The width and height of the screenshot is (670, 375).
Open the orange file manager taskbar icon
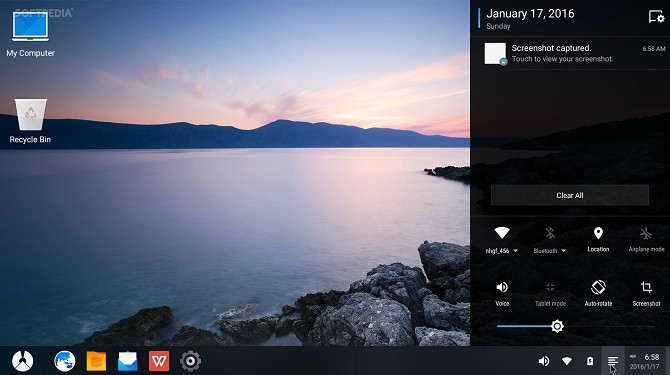click(96, 361)
